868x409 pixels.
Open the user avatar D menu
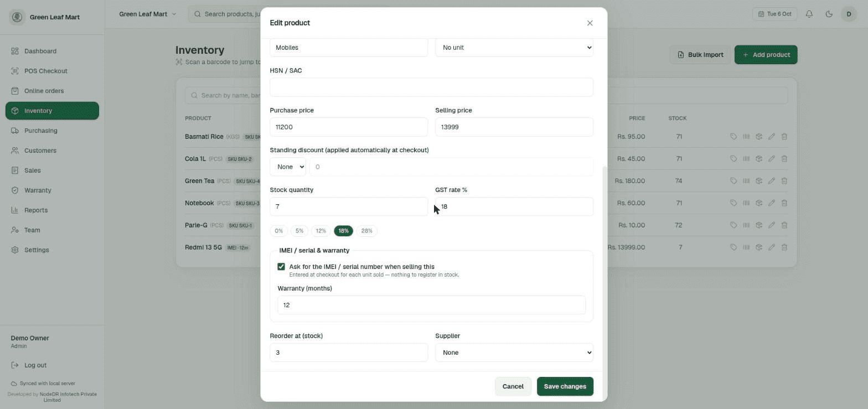[x=849, y=14]
